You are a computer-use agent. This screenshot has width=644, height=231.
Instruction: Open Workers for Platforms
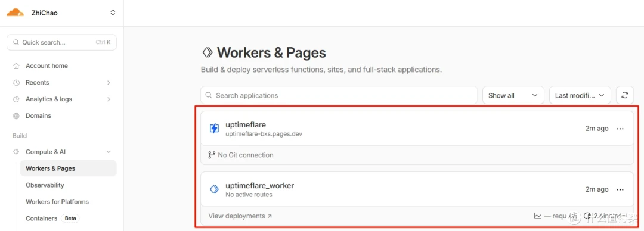click(57, 201)
